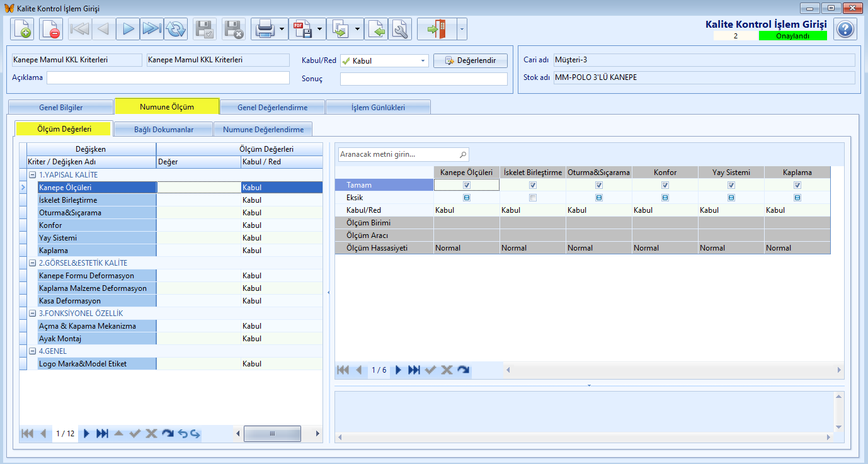Image resolution: width=868 pixels, height=464 pixels.
Task: Collapse the 4.GENEL group
Action: [32, 351]
